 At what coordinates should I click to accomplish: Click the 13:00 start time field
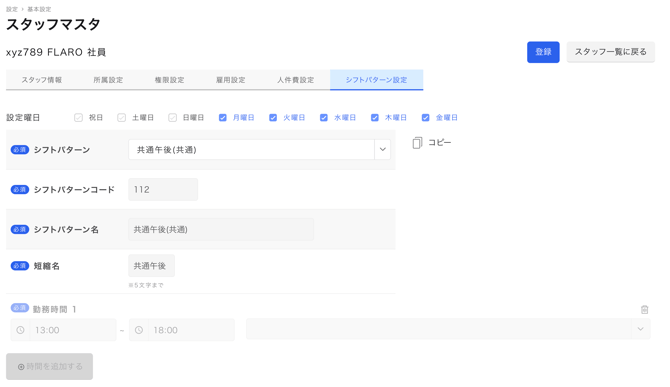73,330
